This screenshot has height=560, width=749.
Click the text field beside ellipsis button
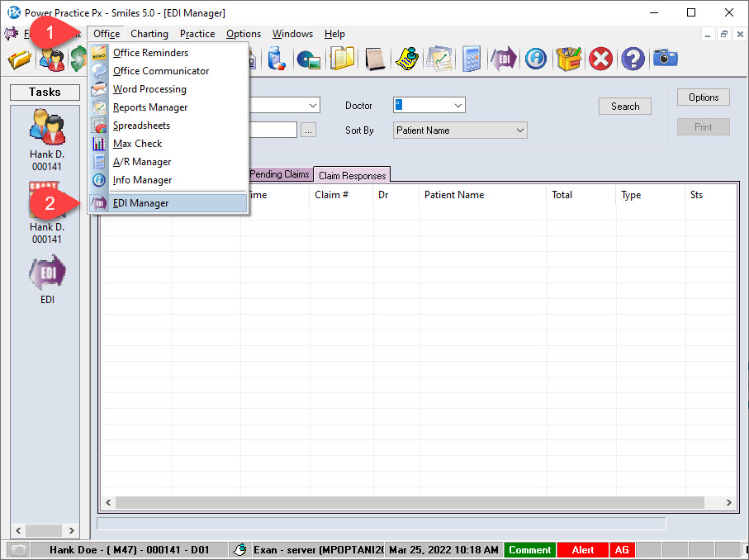[273, 130]
